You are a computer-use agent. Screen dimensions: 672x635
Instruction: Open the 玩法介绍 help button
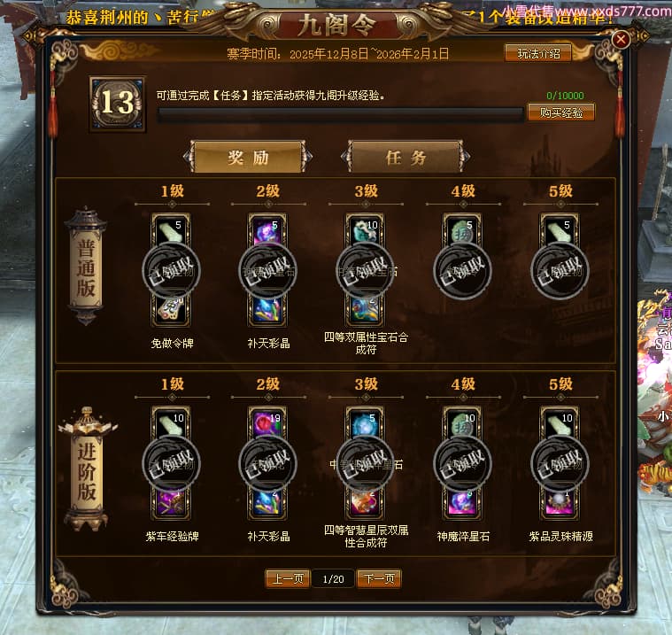[538, 53]
